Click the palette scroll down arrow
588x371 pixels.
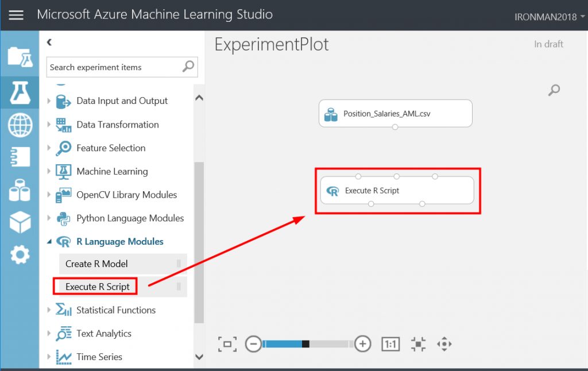(199, 357)
